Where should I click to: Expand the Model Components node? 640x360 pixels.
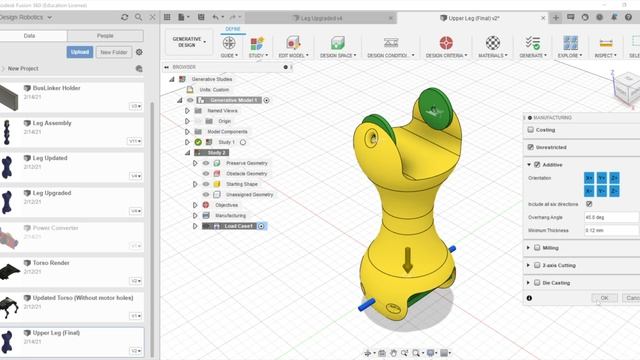[x=187, y=132]
